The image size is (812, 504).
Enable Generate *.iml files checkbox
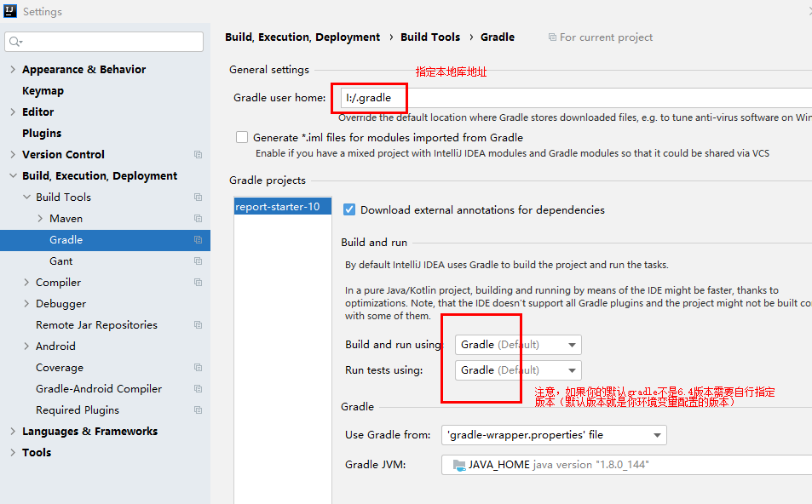[x=242, y=137]
